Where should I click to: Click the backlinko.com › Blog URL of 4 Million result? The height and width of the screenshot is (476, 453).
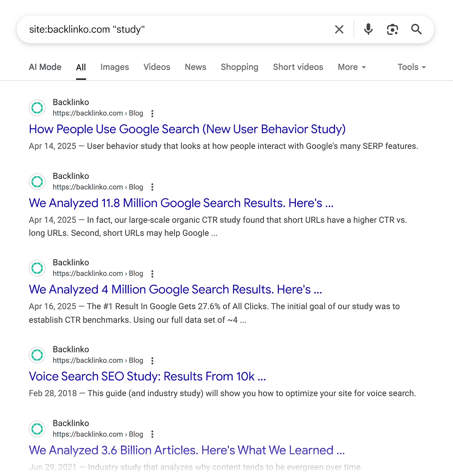pyautogui.click(x=98, y=274)
